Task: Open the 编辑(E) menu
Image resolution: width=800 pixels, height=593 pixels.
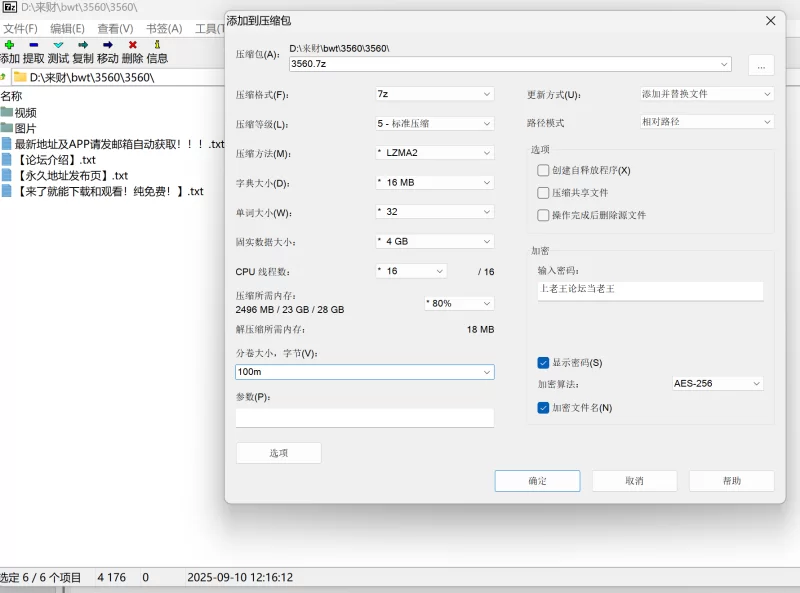Action: point(67,29)
